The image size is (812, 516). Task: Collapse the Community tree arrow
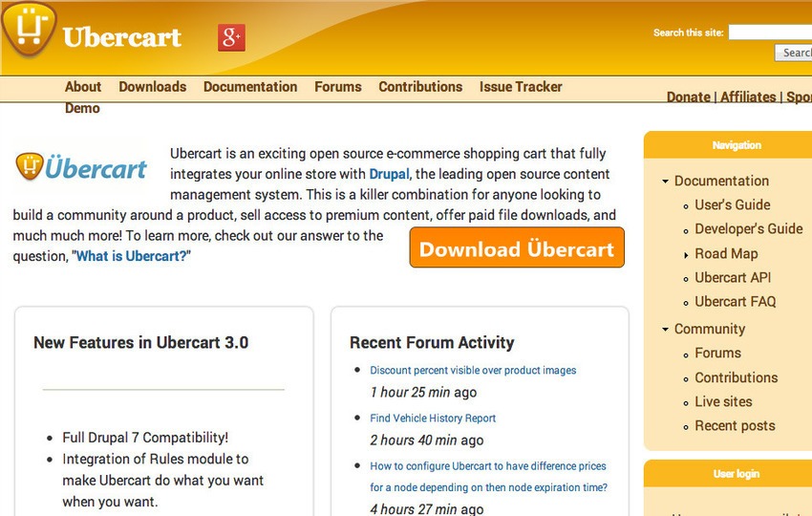tap(666, 329)
